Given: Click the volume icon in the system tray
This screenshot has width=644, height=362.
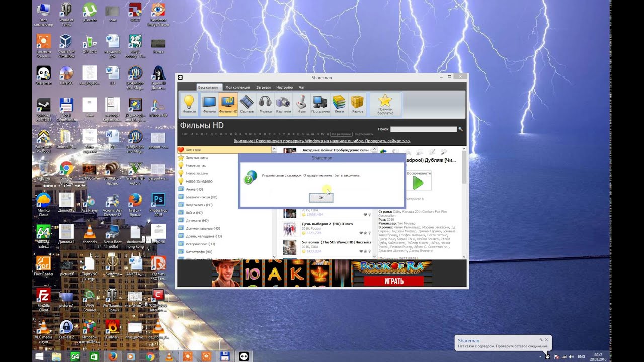Looking at the screenshot, I should [x=570, y=356].
